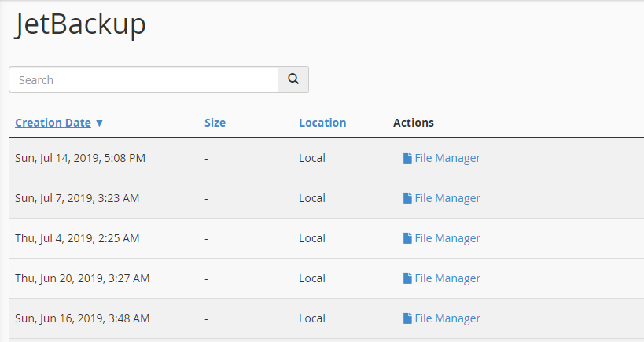Sort by Location column header

322,123
